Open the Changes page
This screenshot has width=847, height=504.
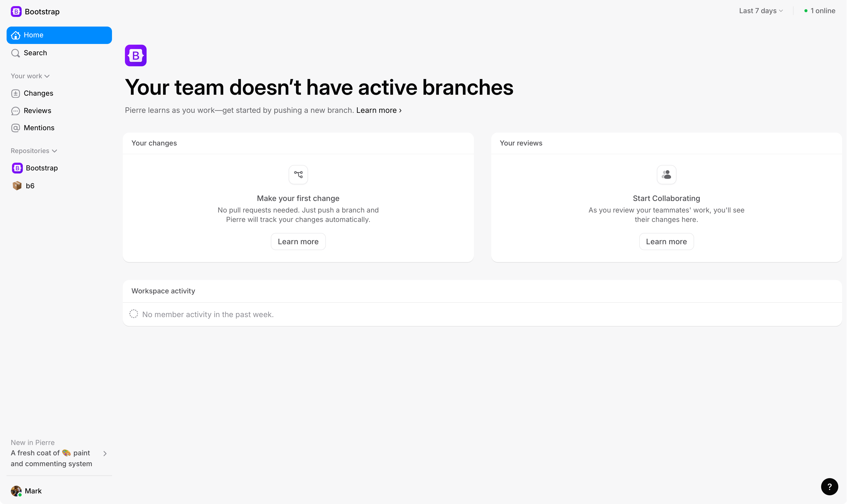[x=38, y=93]
